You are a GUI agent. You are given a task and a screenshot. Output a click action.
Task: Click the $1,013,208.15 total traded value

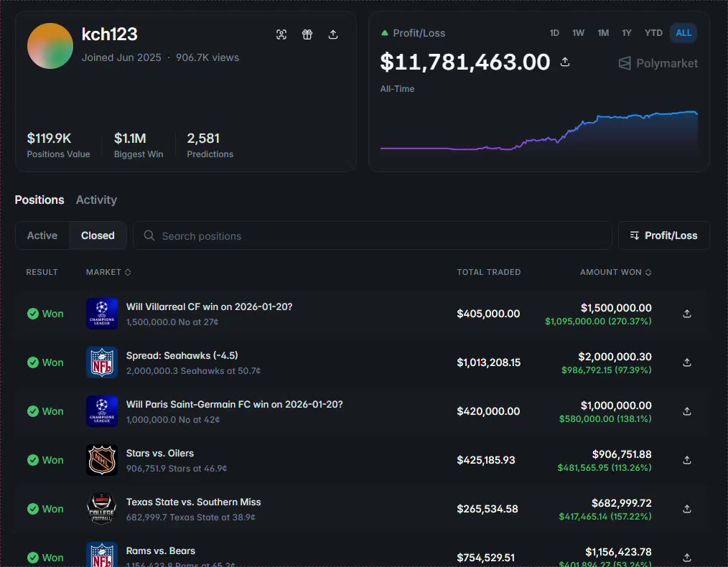(488, 362)
